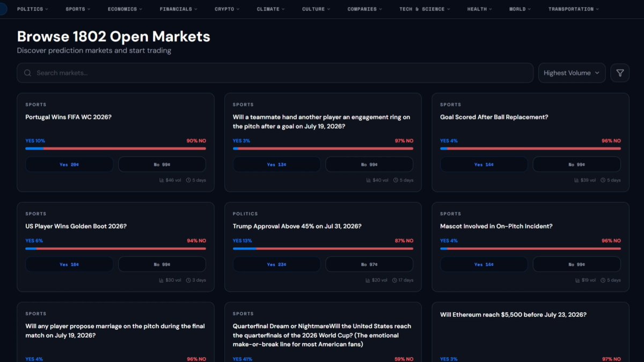Buy Yes on Trump Approval Above 45%
The height and width of the screenshot is (362, 644).
[x=276, y=264]
